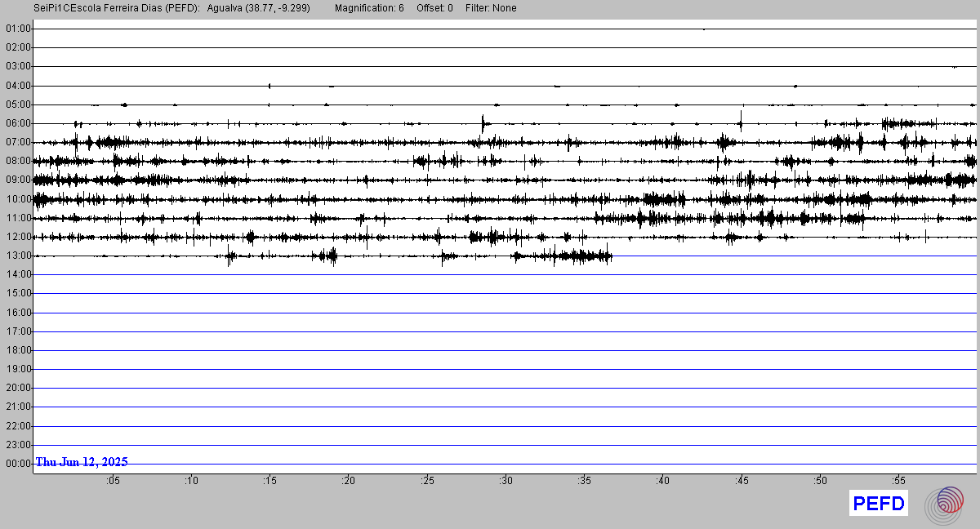Select the 16:00 hour label

click(x=18, y=313)
